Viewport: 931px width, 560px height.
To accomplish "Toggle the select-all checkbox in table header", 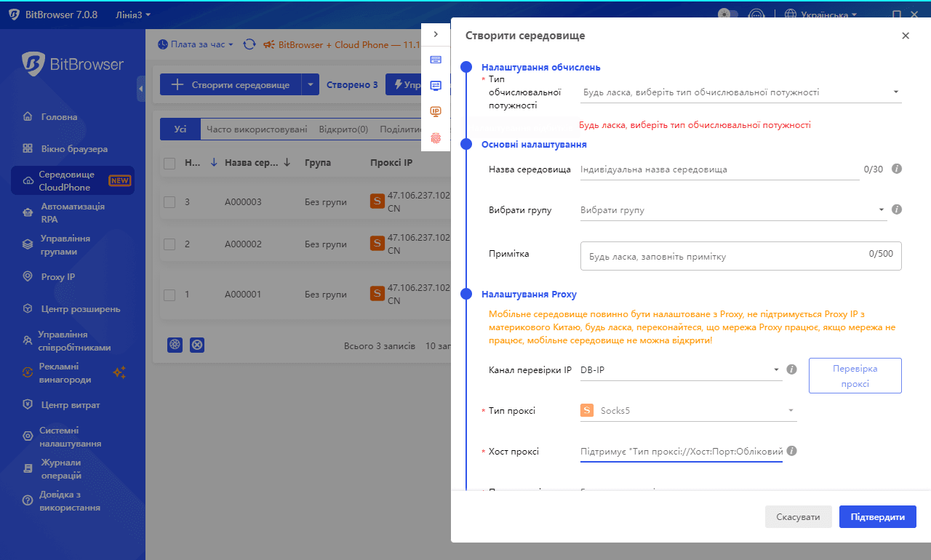I will [x=169, y=163].
